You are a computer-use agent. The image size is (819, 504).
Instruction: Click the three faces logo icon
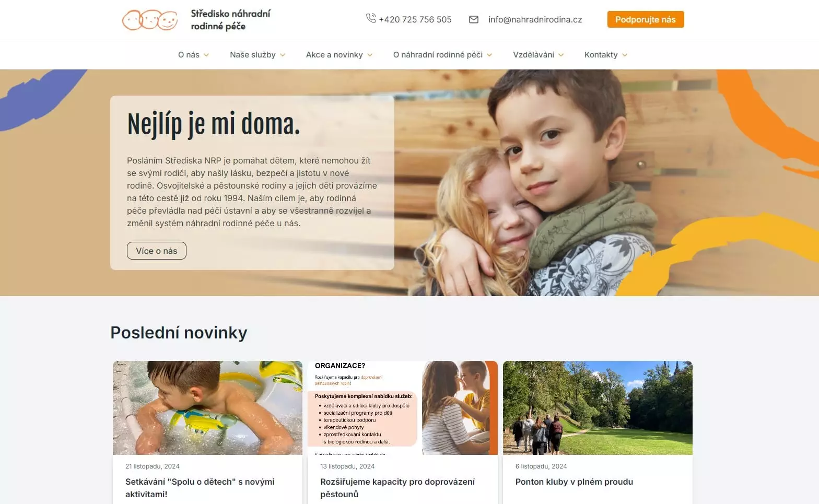coord(150,20)
